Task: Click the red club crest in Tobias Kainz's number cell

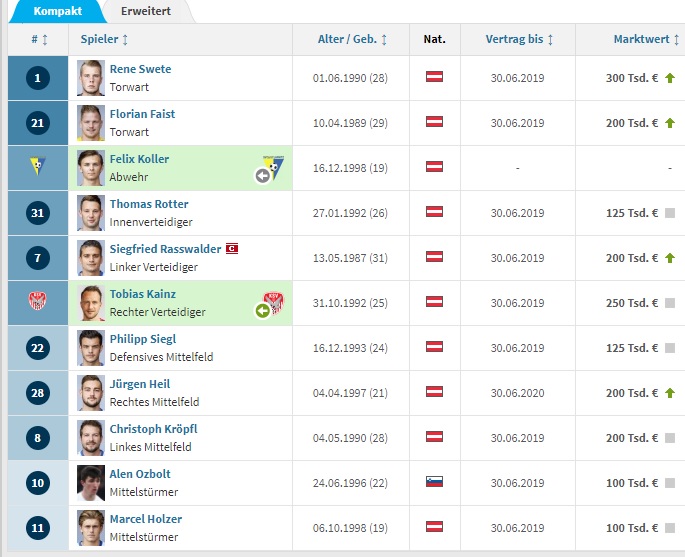Action: [38, 301]
